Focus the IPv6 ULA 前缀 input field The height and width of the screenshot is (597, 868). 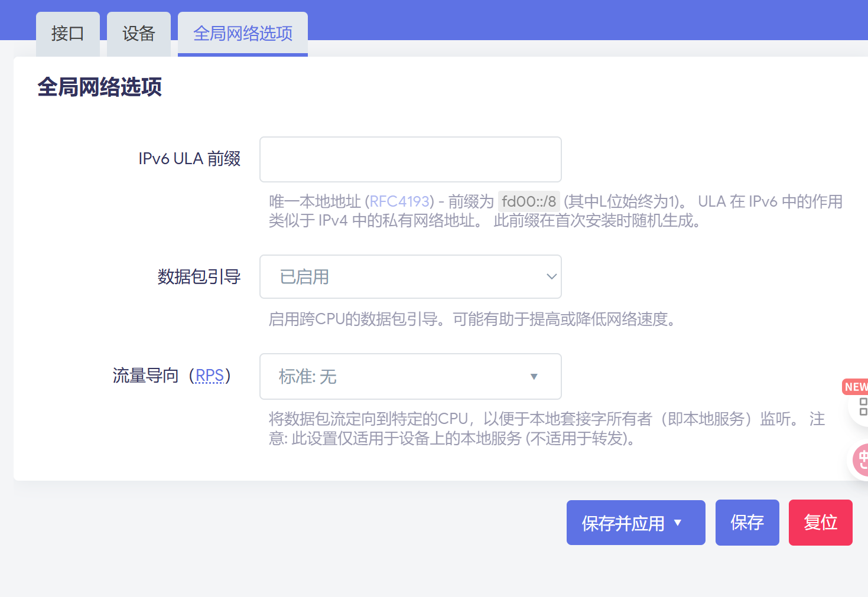410,159
